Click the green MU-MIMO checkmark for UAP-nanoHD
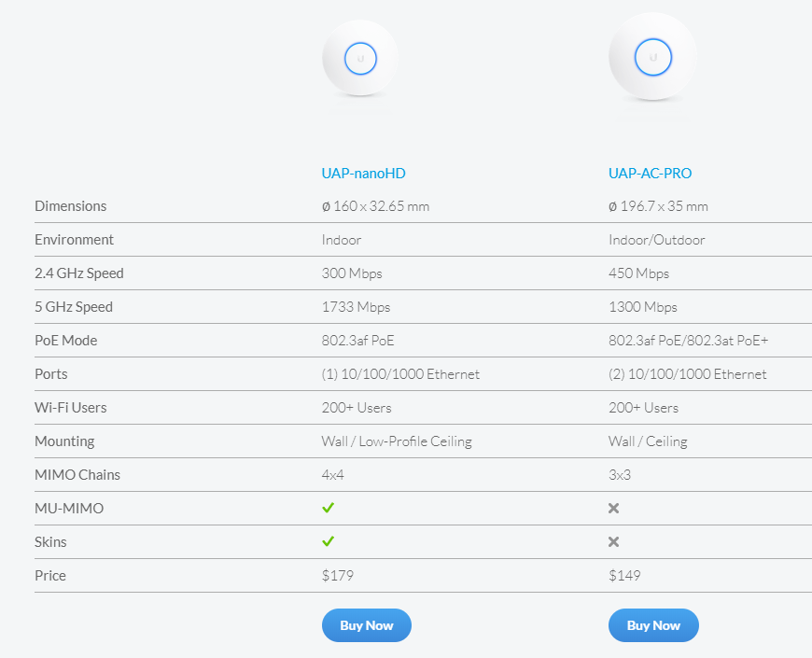The height and width of the screenshot is (658, 812). click(x=329, y=508)
